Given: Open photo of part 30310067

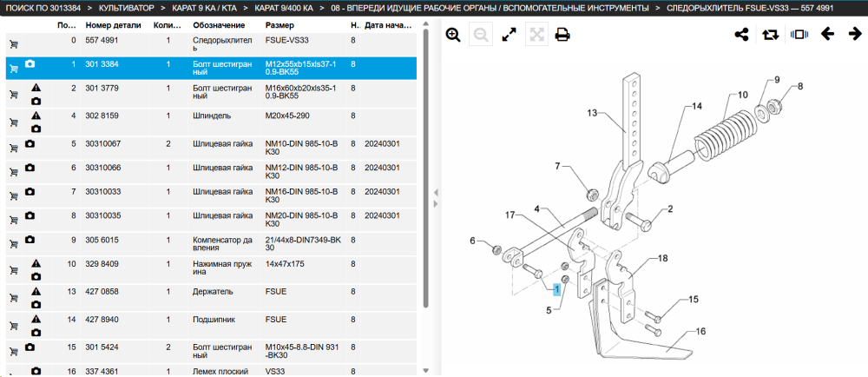Looking at the screenshot, I should click(30, 143).
